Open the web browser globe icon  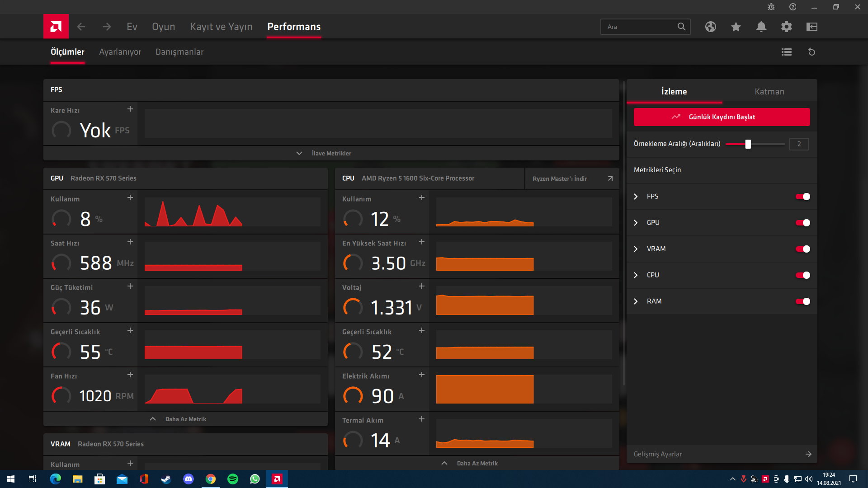(711, 27)
